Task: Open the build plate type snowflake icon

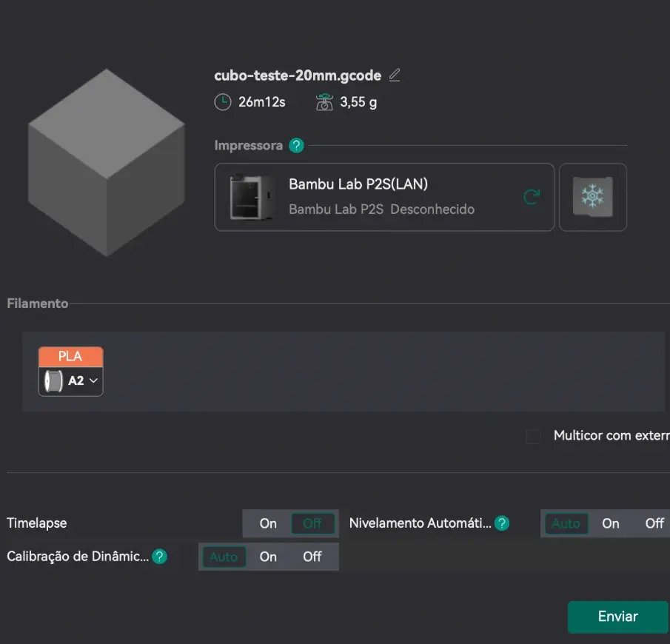Action: tap(593, 197)
